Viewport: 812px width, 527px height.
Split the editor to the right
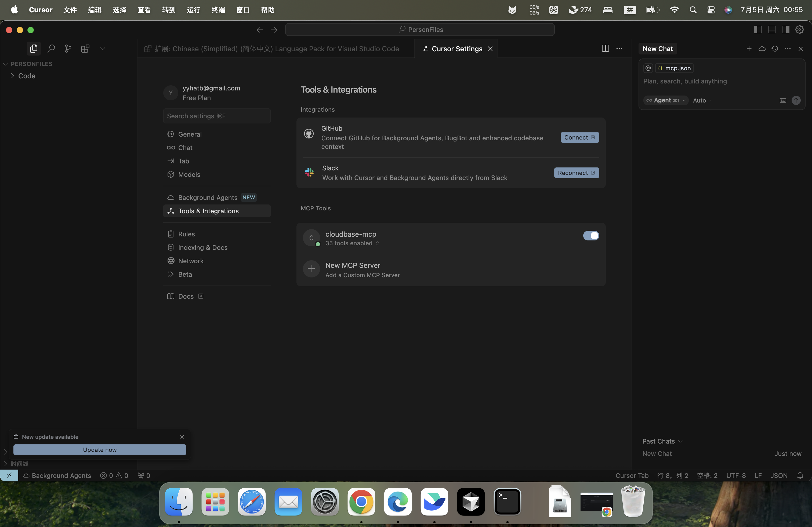coord(605,49)
